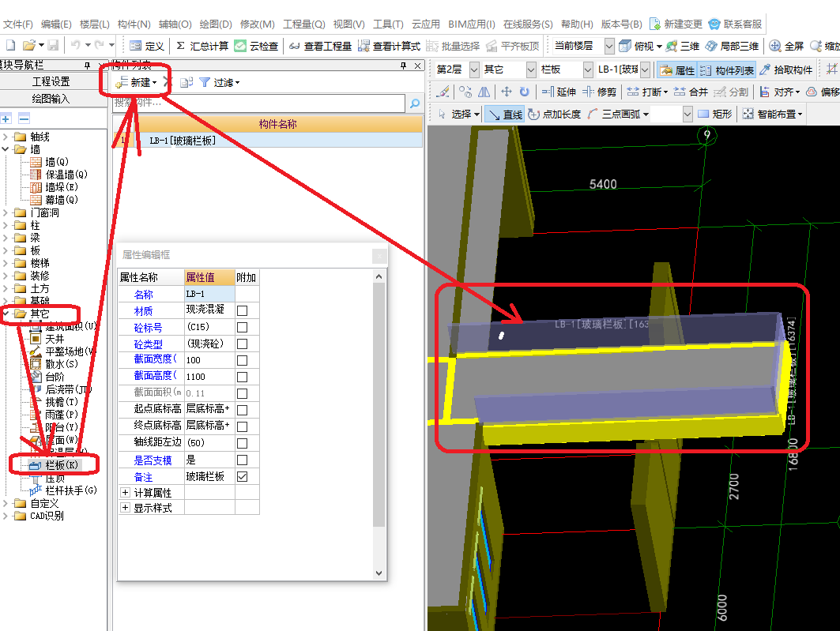Open the 楼层(L) menu
The width and height of the screenshot is (840, 631).
94,24
